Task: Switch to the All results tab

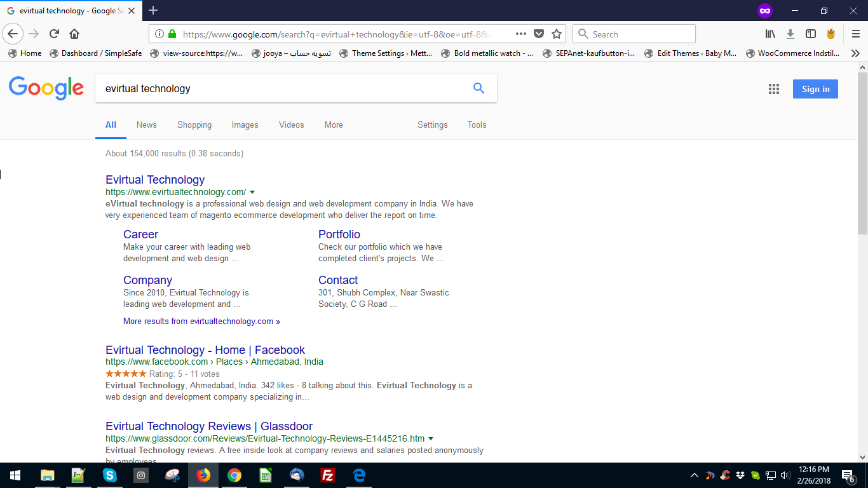Action: pos(111,125)
